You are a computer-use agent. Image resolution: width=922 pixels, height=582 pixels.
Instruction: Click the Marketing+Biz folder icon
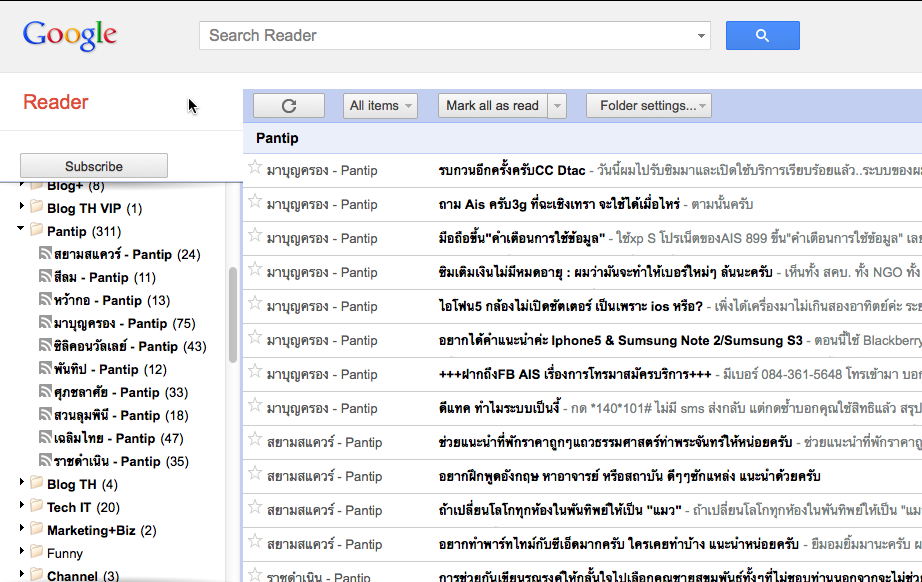click(x=36, y=529)
